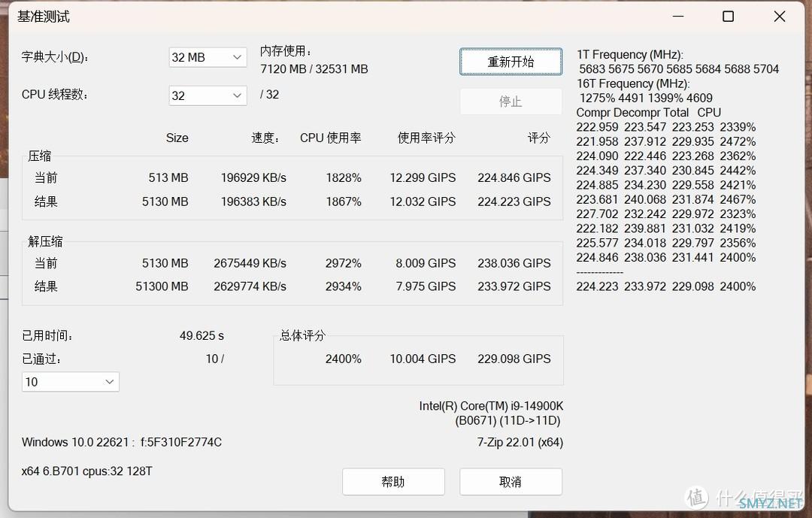
Task: Click final log row ending 229.098 2400%
Action: click(666, 286)
